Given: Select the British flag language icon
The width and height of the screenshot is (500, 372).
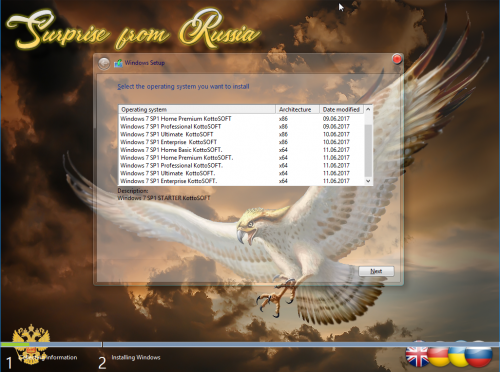Looking at the screenshot, I should pyautogui.click(x=417, y=356).
